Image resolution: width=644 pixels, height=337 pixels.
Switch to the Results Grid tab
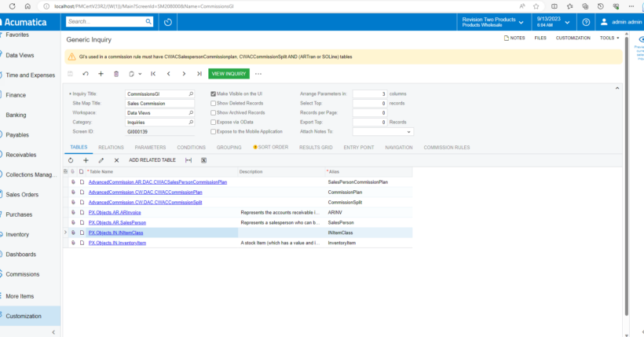point(316,148)
